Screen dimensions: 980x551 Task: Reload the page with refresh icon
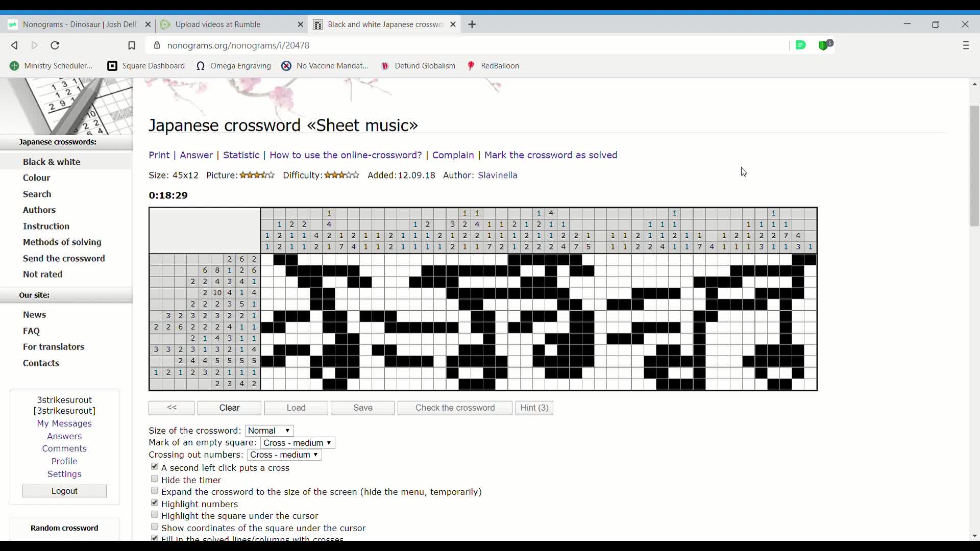(55, 45)
